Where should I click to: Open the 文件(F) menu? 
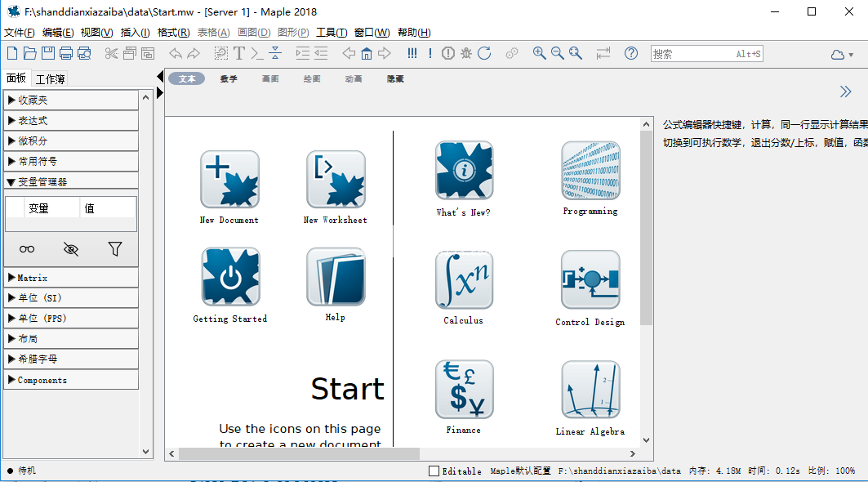[x=20, y=33]
